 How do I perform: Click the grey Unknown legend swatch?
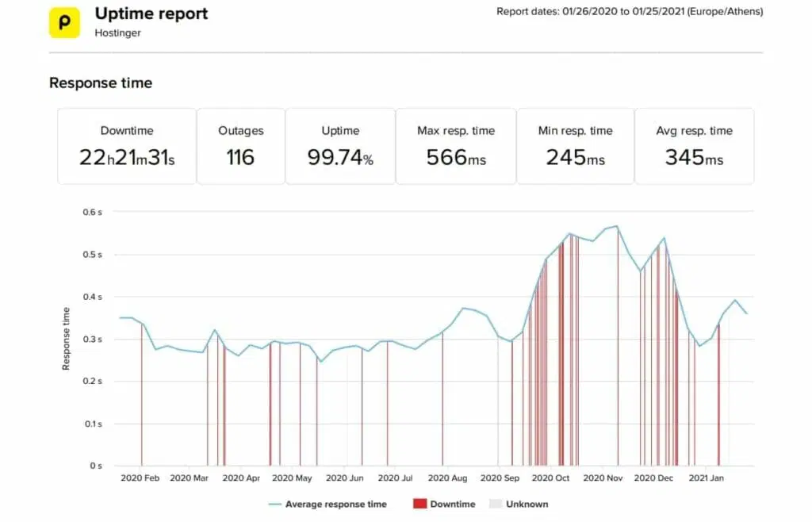coord(496,504)
